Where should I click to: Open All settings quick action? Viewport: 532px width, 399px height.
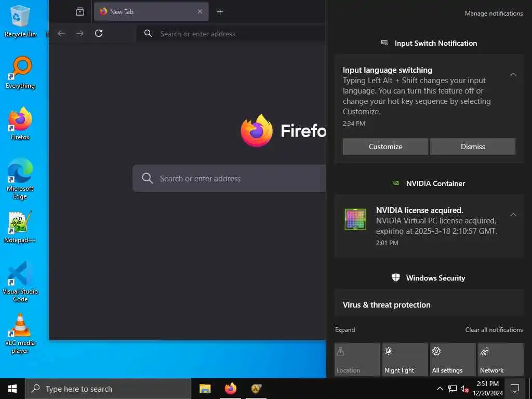(453, 360)
